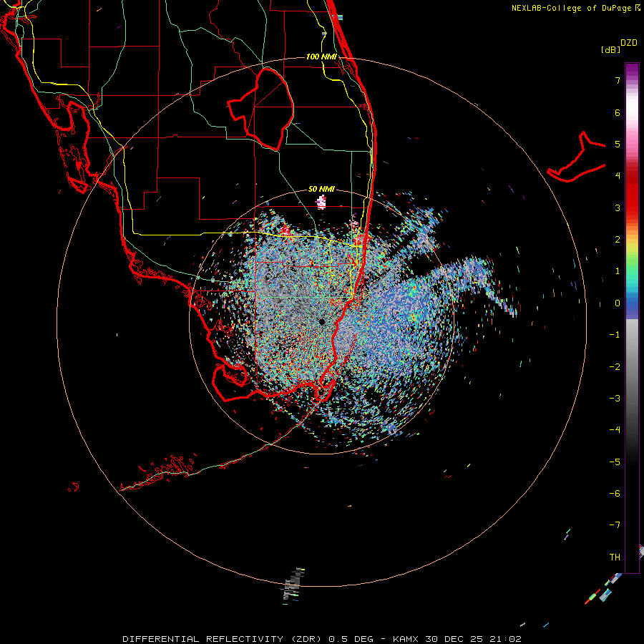This screenshot has height=644, width=644.
Task: Click the 5 value on color scale
Action: click(x=618, y=144)
